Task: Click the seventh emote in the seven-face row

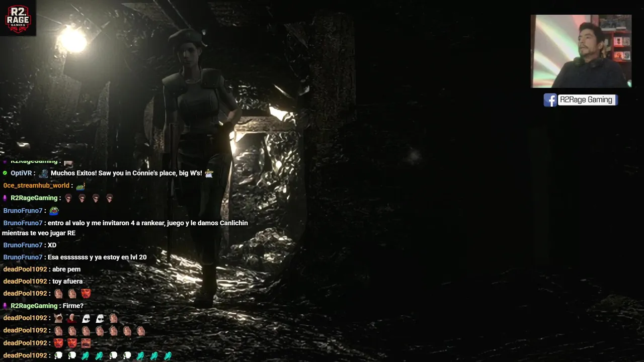Action: coord(141,331)
